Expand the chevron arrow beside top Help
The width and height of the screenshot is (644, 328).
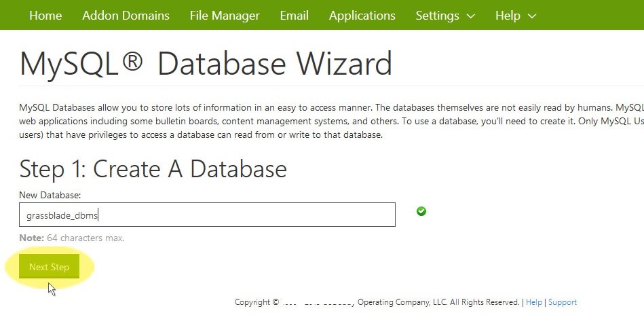tap(532, 16)
